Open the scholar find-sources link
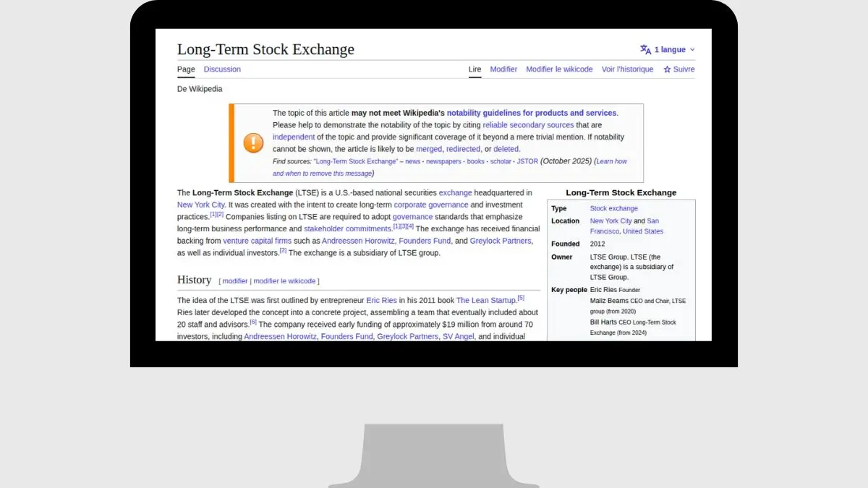 (501, 161)
